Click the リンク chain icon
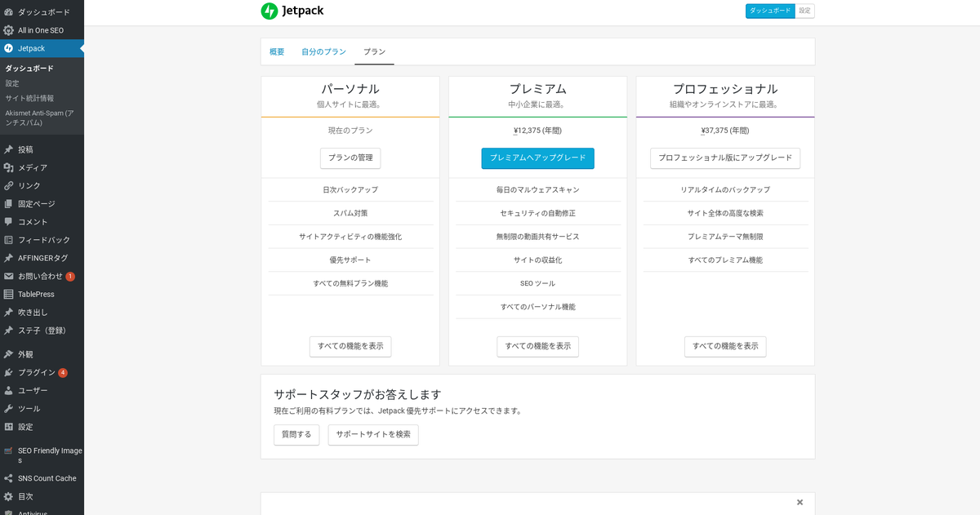The width and height of the screenshot is (980, 515). (9, 185)
